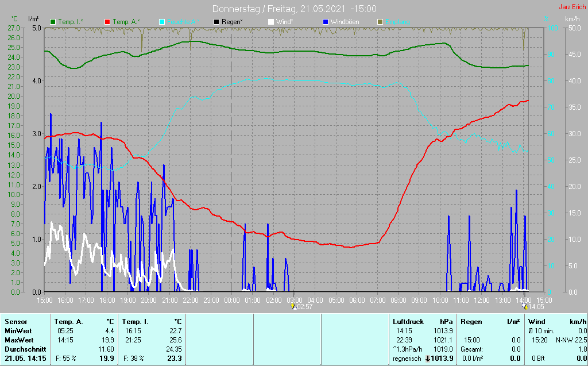
Task: Click the "F: 38 %" humidity value
Action: point(133,359)
